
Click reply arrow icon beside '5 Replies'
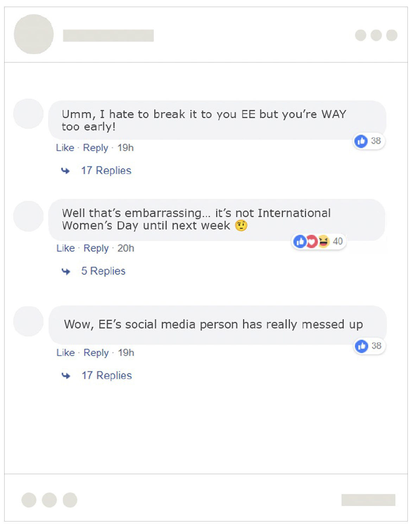click(x=66, y=271)
